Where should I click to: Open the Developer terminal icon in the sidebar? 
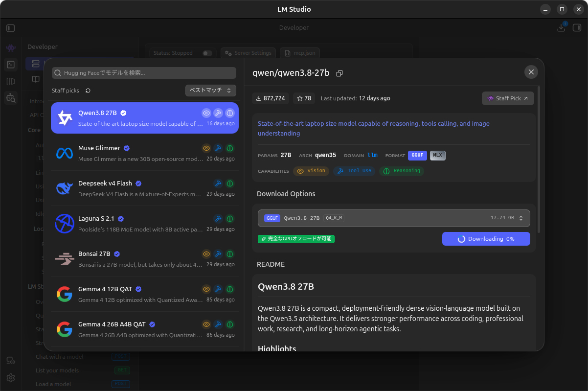[11, 65]
